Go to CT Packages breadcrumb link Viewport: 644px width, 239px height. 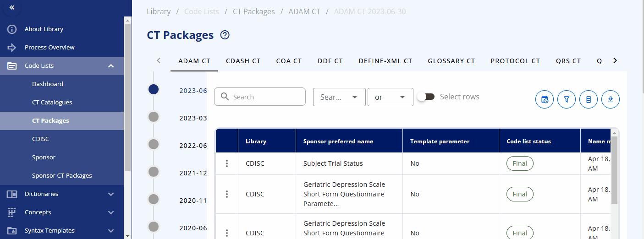click(x=254, y=11)
